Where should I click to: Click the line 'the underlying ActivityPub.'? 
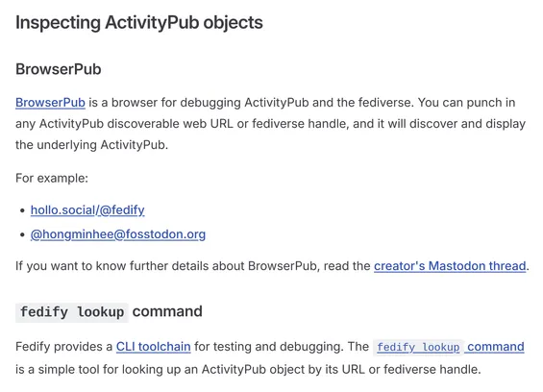coord(91,145)
